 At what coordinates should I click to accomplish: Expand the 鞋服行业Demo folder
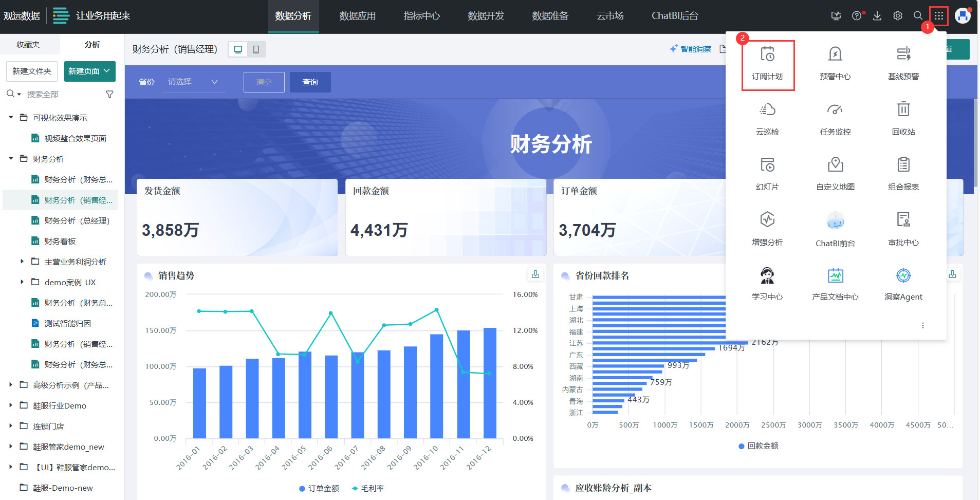pos(10,405)
